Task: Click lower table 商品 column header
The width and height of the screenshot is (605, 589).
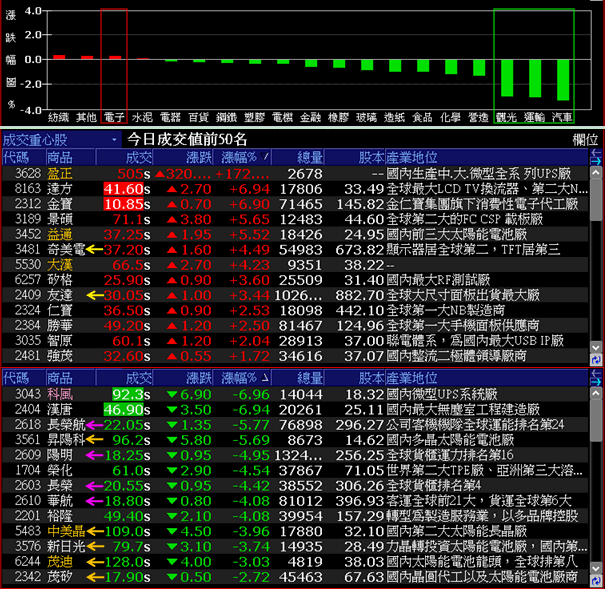Action: (70, 378)
